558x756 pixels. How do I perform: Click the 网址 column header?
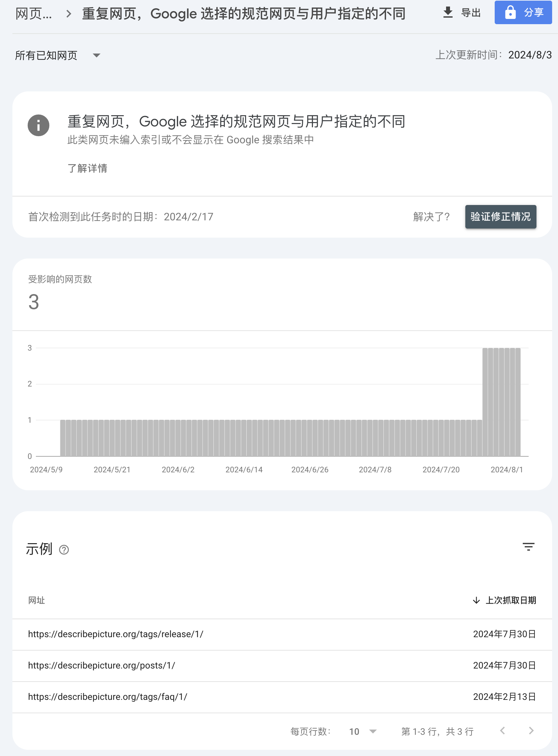37,600
